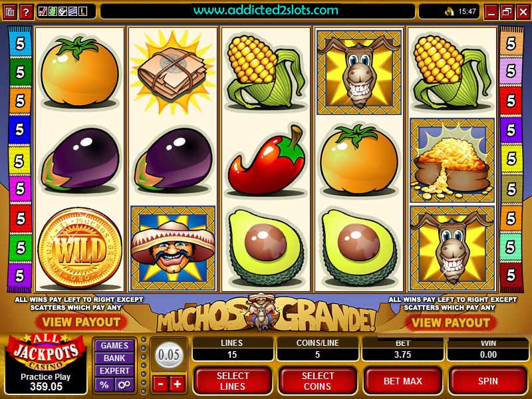Switch to EXPERT mode
The image size is (532, 399).
[x=114, y=370]
